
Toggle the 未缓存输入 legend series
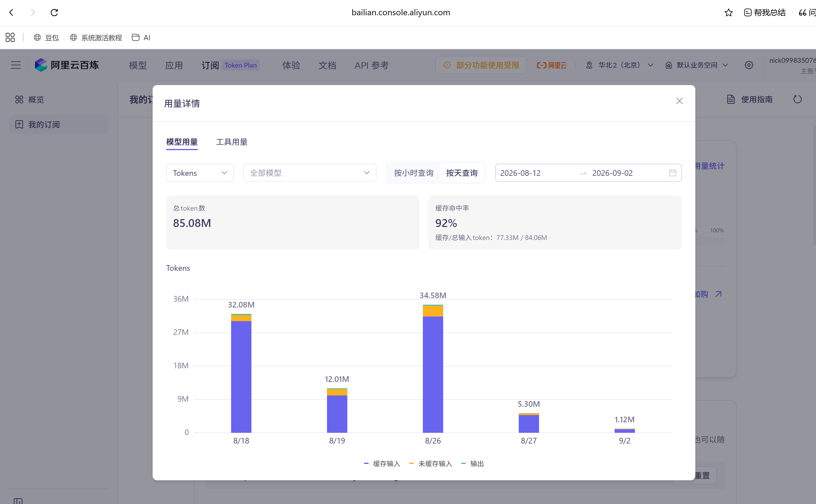430,464
